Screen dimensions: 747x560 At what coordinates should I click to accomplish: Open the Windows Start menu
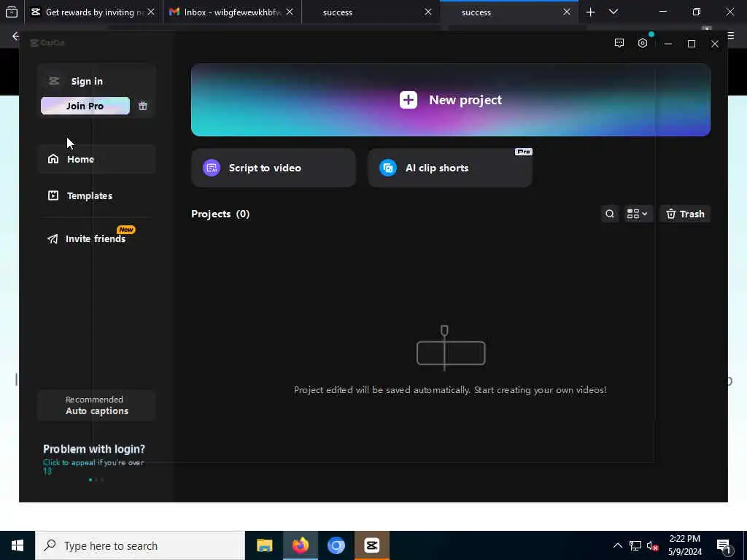[18, 545]
